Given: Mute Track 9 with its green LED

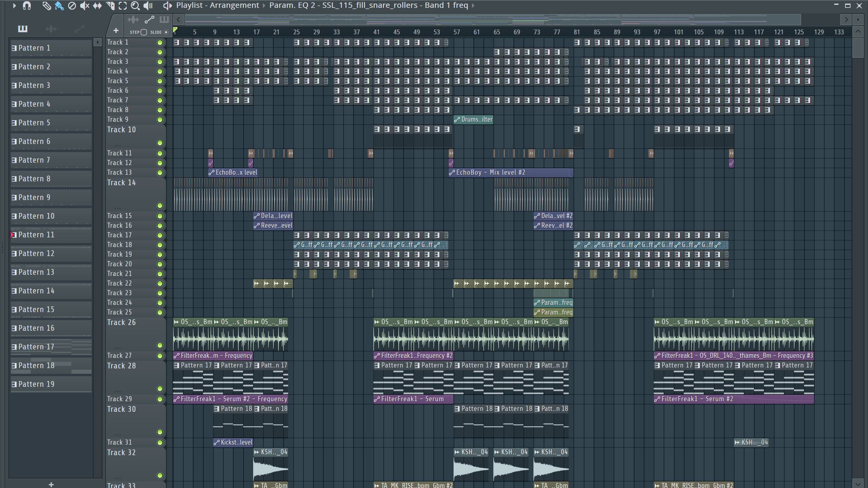Looking at the screenshot, I should [160, 120].
